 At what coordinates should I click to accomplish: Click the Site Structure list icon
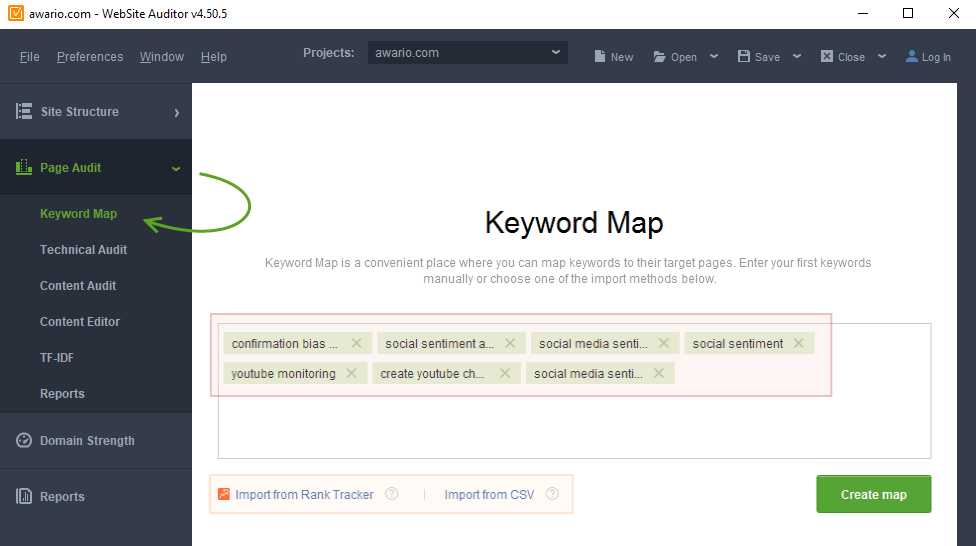click(x=24, y=111)
